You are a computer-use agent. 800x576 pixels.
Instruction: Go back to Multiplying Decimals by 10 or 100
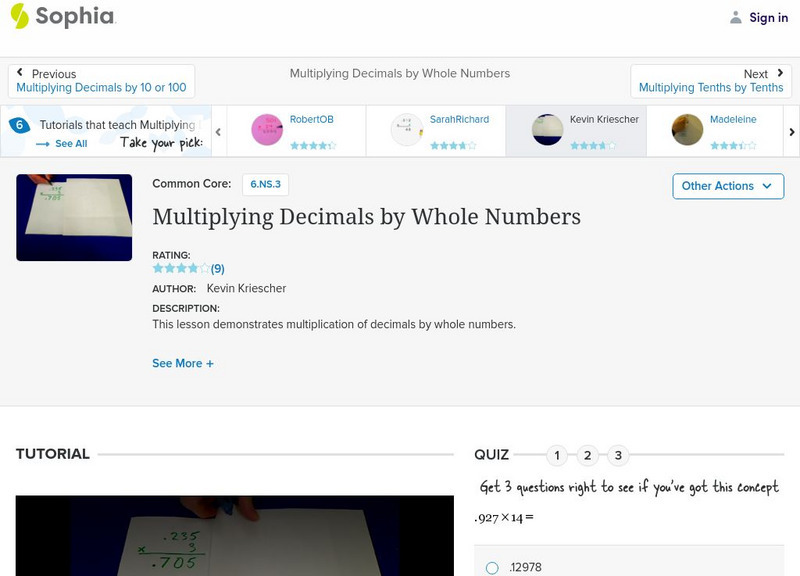[x=102, y=86]
